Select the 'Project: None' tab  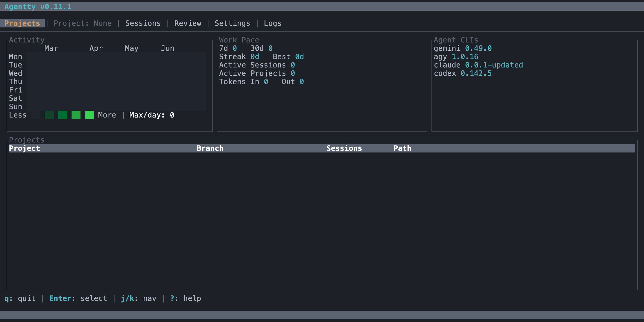point(83,23)
